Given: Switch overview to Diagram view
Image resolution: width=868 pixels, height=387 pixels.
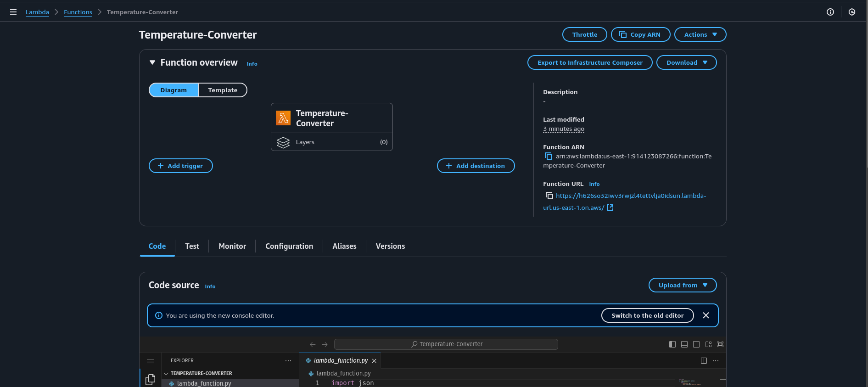Looking at the screenshot, I should pos(174,90).
